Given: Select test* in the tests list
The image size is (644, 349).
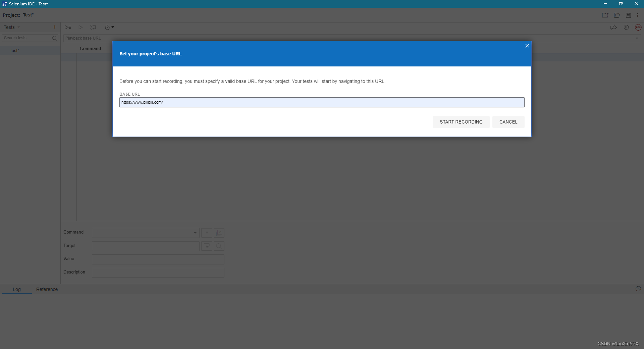Looking at the screenshot, I should (30, 50).
